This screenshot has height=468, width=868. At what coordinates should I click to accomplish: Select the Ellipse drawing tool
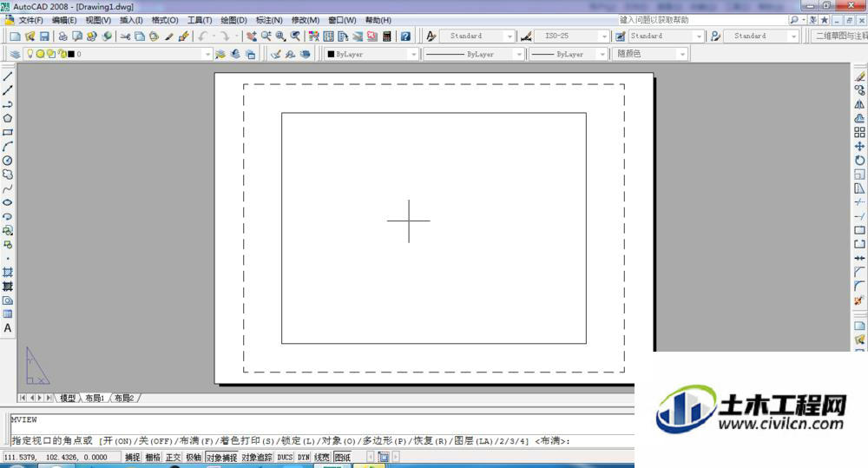click(x=8, y=202)
